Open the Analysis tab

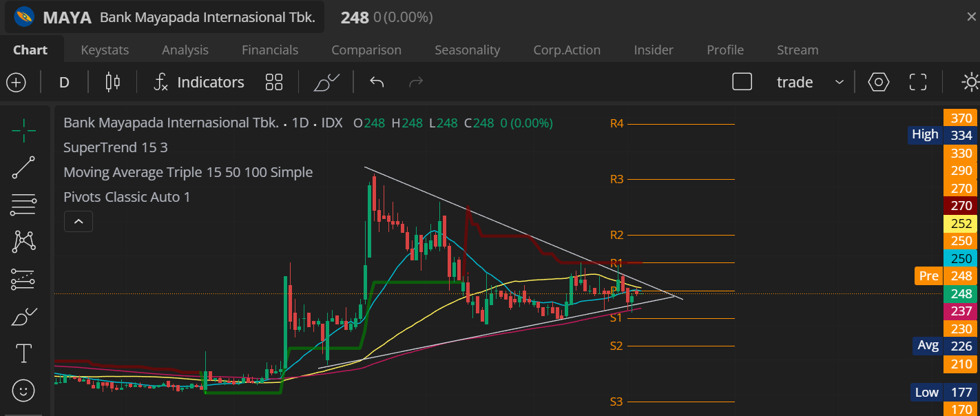click(185, 50)
